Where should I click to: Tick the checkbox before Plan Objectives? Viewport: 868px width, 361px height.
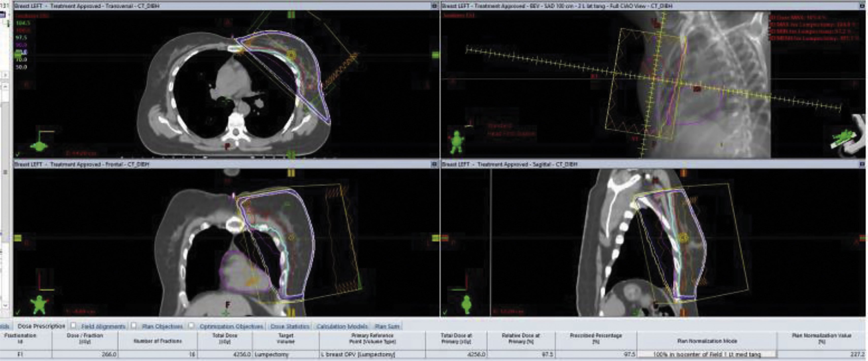pos(134,326)
